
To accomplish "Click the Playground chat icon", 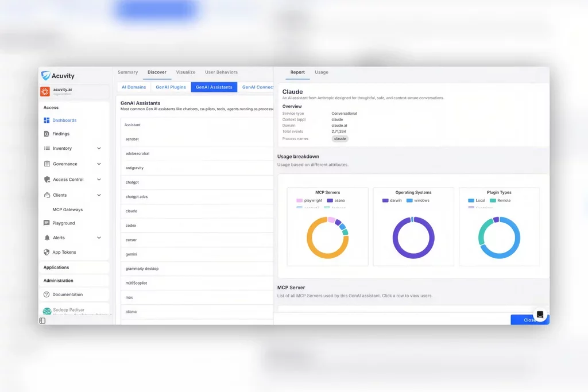I will click(47, 223).
